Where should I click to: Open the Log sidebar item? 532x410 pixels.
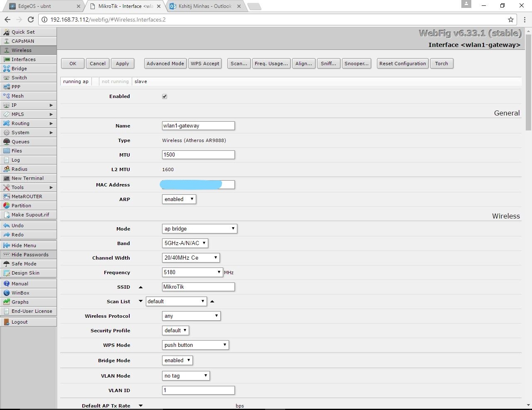tap(28, 160)
